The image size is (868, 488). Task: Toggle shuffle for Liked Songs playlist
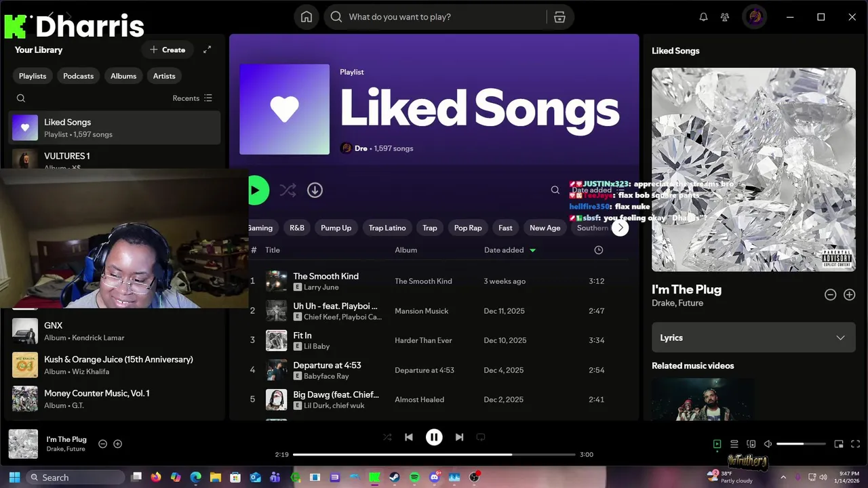coord(288,190)
